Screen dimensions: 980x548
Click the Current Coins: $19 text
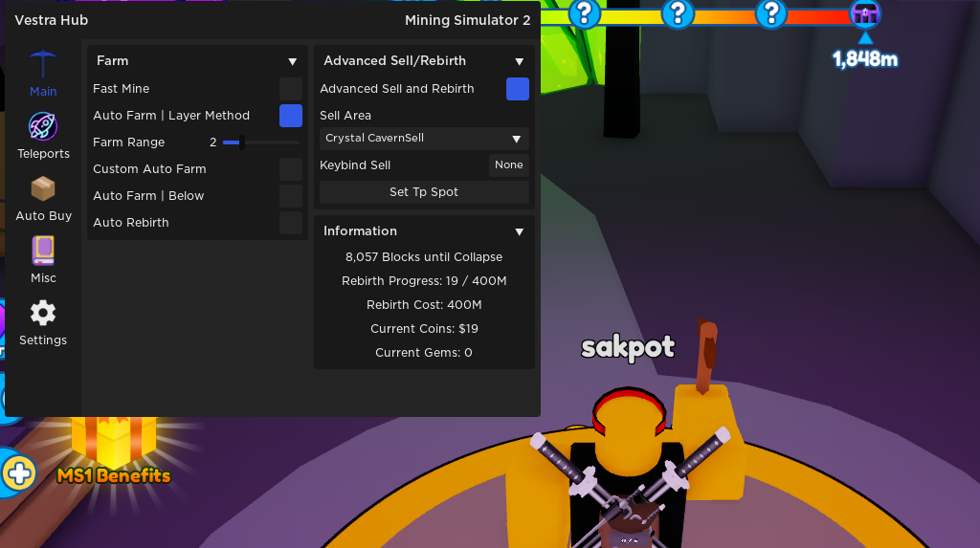tap(424, 329)
